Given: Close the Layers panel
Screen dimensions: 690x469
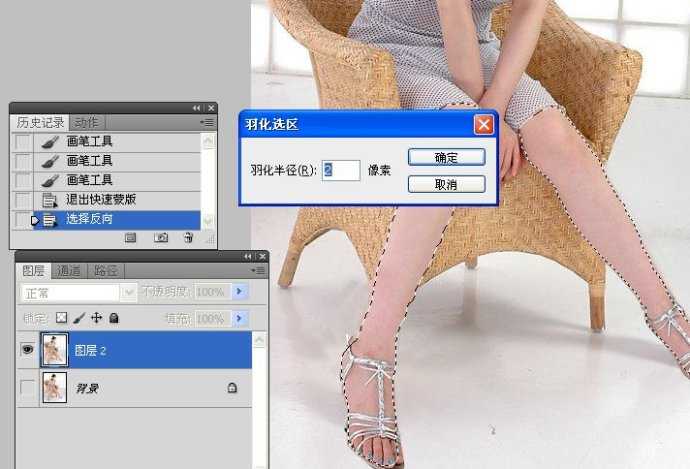Looking at the screenshot, I should [263, 256].
